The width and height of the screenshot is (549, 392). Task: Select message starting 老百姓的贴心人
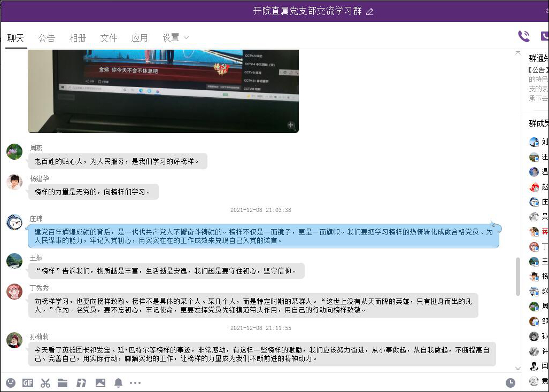pyautogui.click(x=118, y=162)
